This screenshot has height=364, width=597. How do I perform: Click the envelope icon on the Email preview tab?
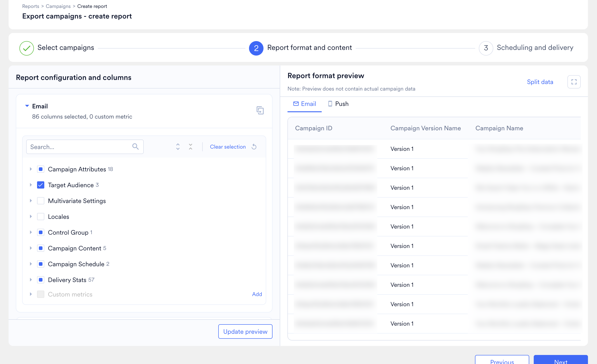tap(296, 104)
